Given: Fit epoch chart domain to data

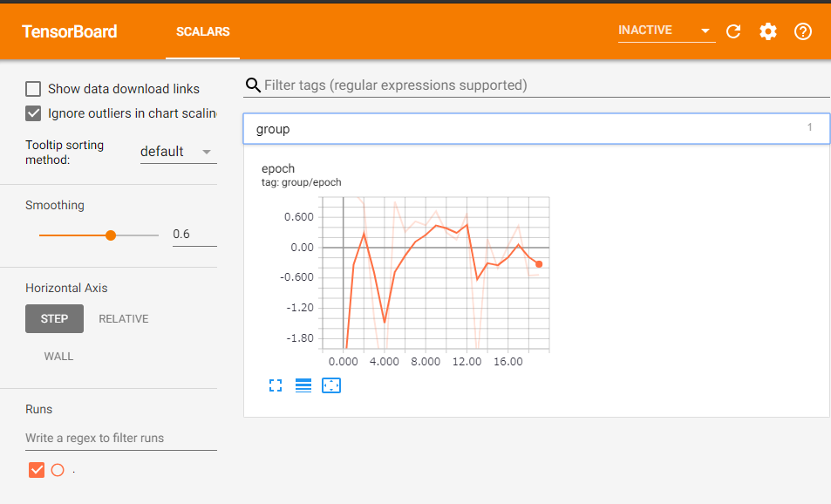Looking at the screenshot, I should (x=331, y=385).
